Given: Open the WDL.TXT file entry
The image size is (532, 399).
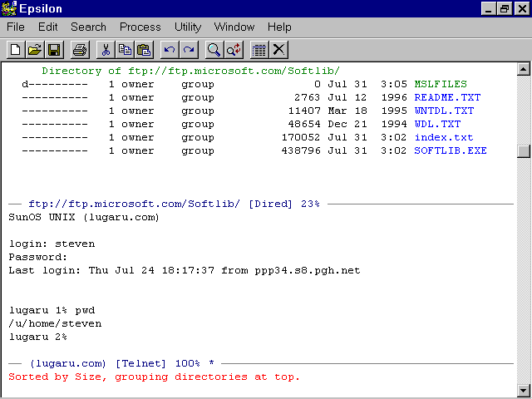Looking at the screenshot, I should [x=437, y=124].
